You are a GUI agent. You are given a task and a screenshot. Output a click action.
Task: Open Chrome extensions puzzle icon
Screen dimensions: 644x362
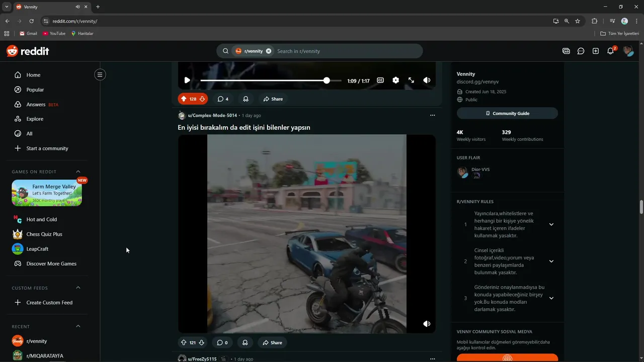(x=595, y=21)
